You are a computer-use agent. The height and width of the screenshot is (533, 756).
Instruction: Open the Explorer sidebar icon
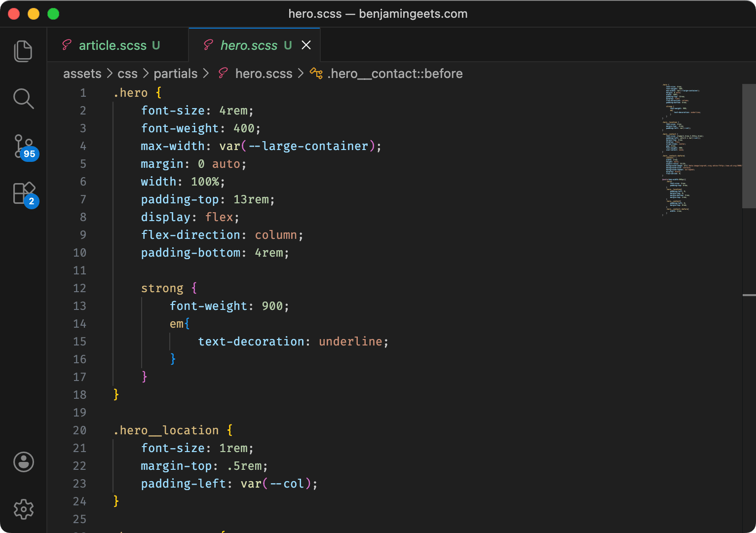tap(23, 51)
